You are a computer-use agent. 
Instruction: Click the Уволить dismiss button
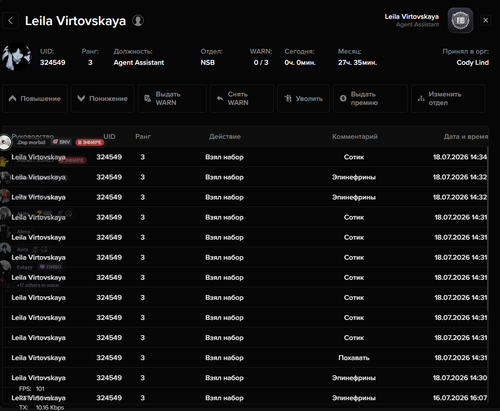pyautogui.click(x=303, y=99)
